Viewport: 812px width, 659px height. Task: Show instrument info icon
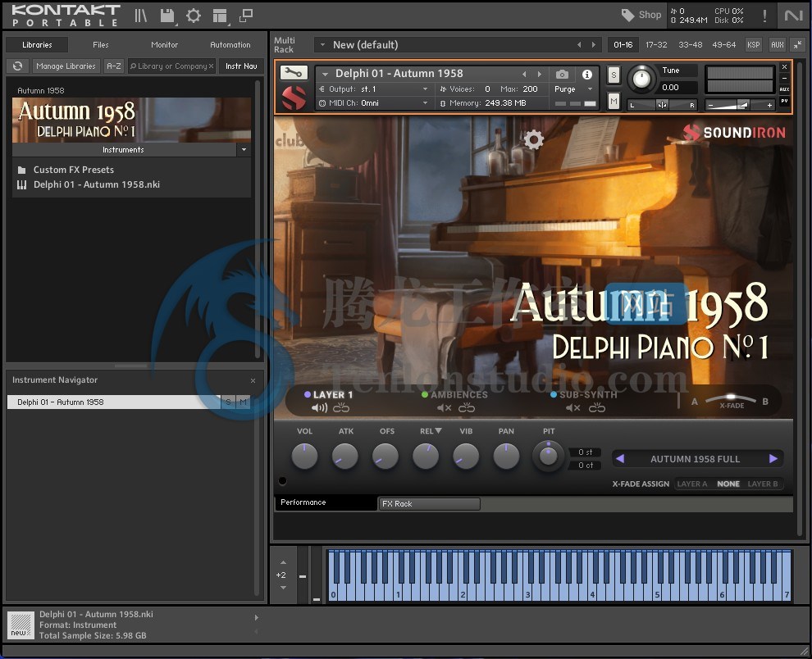586,75
